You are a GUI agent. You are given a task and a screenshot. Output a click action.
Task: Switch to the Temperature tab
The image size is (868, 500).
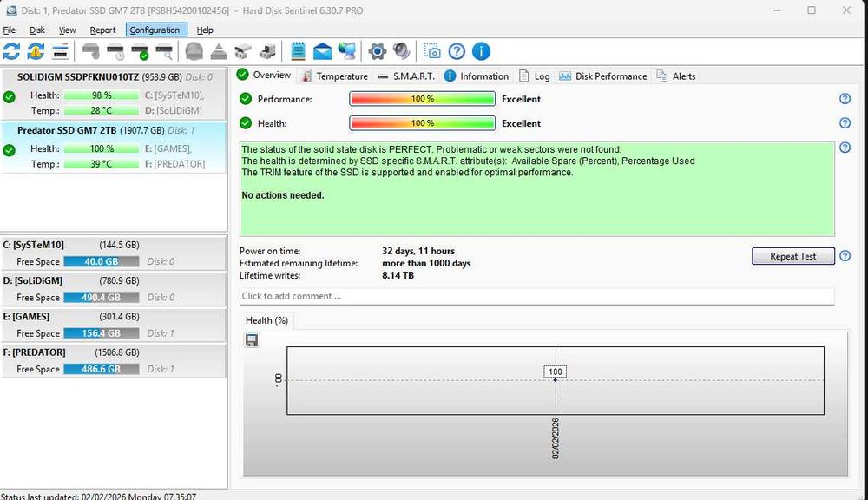(x=334, y=76)
